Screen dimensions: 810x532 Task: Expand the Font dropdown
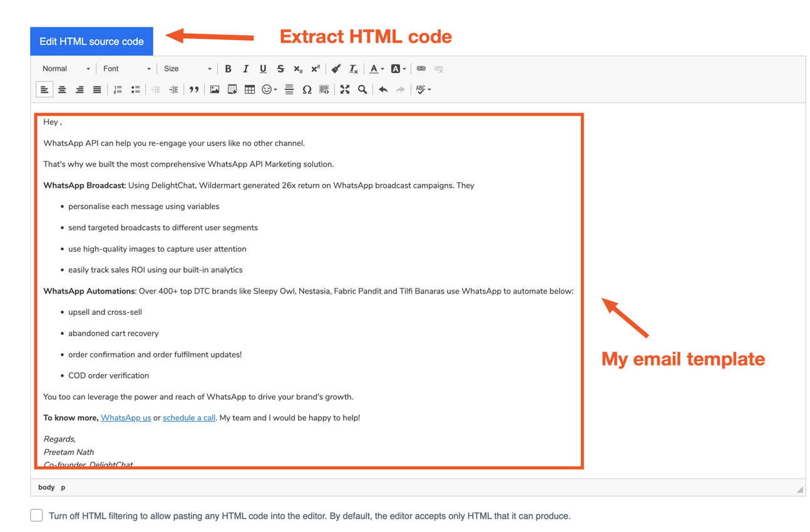[x=126, y=69]
